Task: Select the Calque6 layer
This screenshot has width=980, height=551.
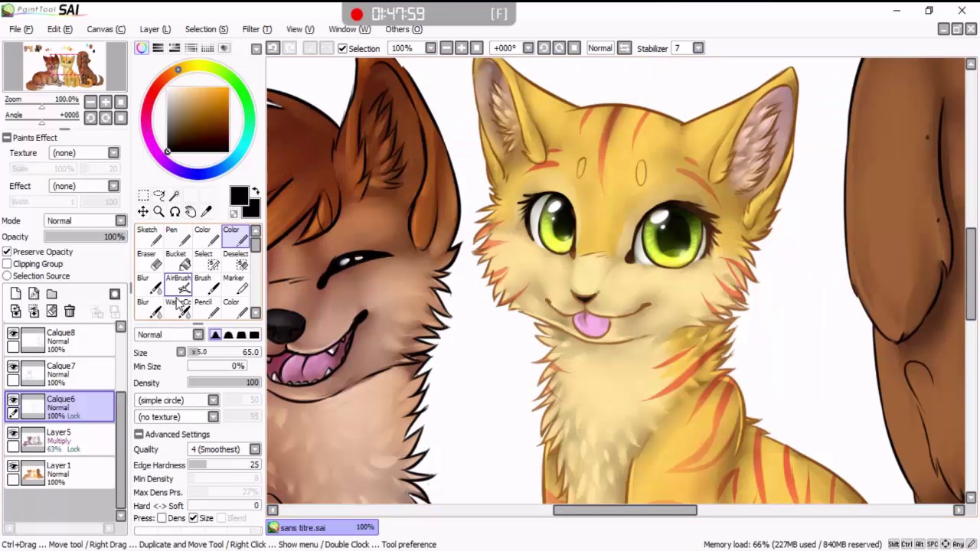Action: (x=60, y=407)
